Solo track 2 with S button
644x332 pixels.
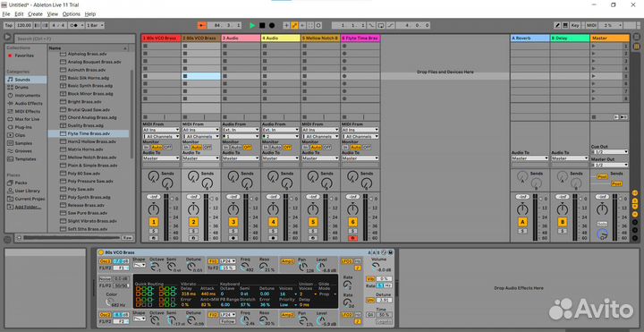193,232
